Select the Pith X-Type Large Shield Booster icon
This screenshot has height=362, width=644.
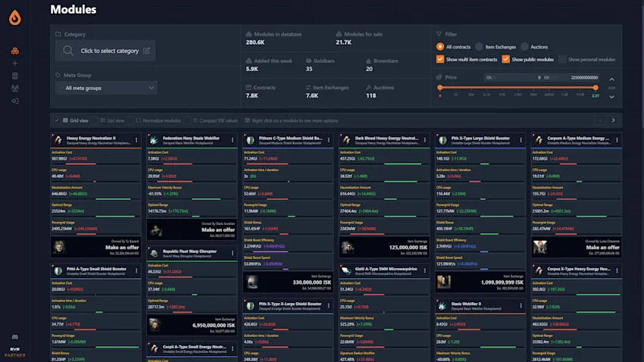[x=442, y=140]
